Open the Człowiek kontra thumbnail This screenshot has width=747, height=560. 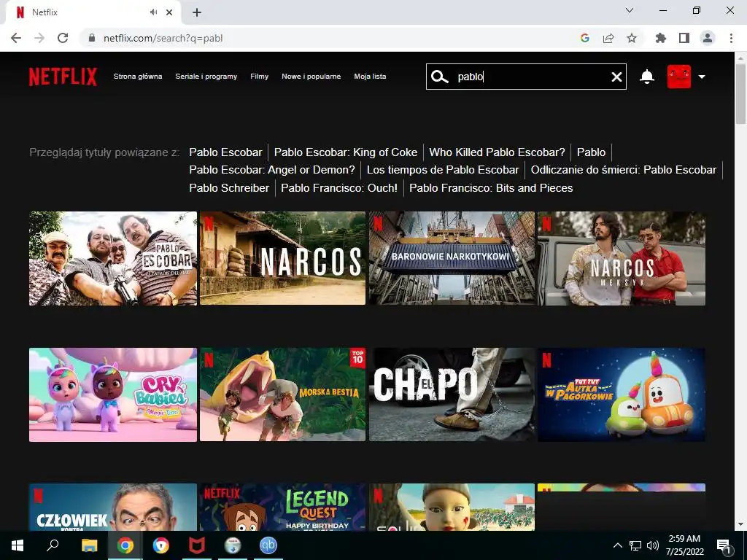[x=113, y=507]
